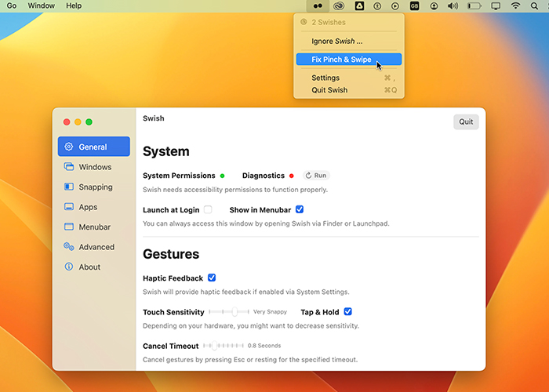Image resolution: width=549 pixels, height=392 pixels.
Task: Click the 'Very Snappy' sensitivity value
Action: coord(270,311)
